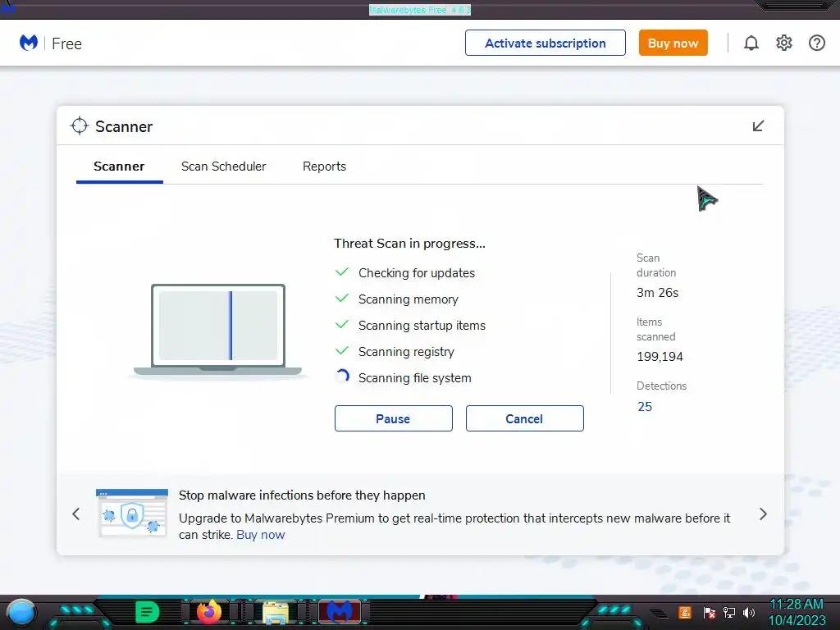Open the Start orb in the taskbar

pyautogui.click(x=21, y=612)
